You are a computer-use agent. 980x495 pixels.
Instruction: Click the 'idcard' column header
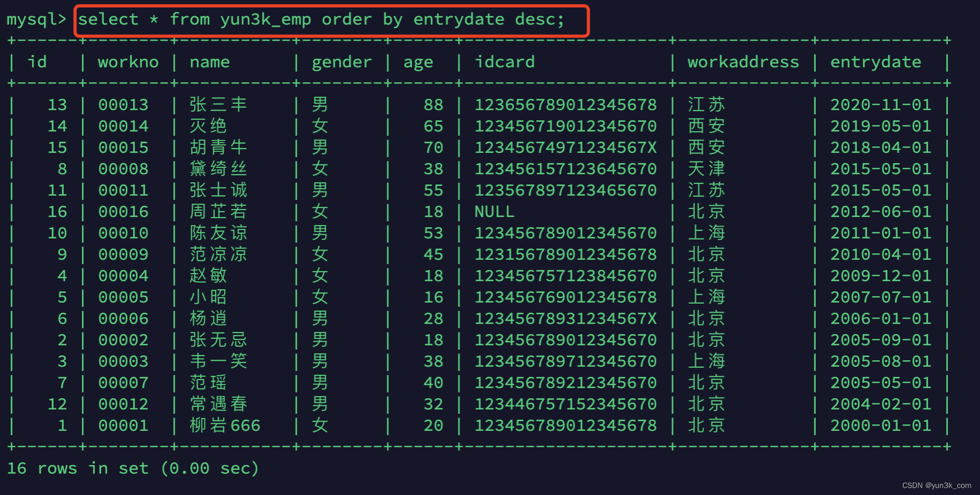tap(505, 62)
